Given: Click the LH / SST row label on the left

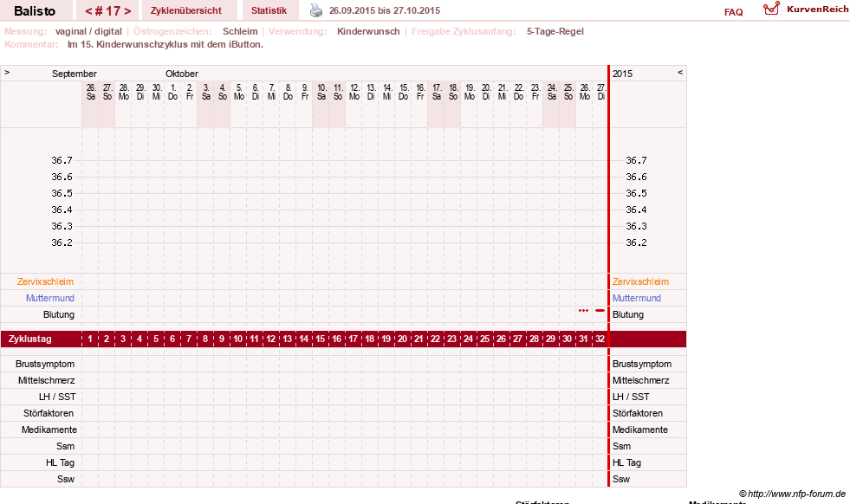Looking at the screenshot, I should (57, 397).
